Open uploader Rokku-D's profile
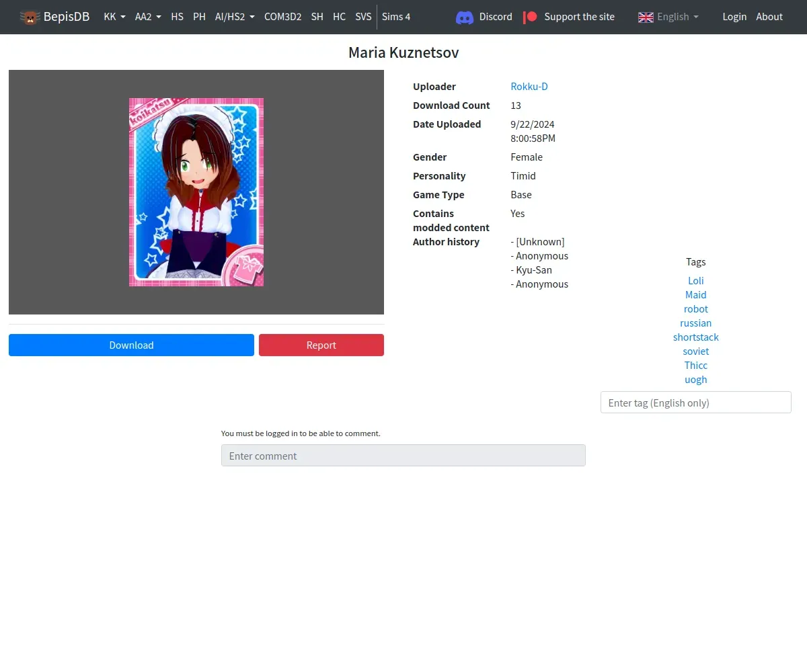Screen dimensions: 807x672 (529, 87)
